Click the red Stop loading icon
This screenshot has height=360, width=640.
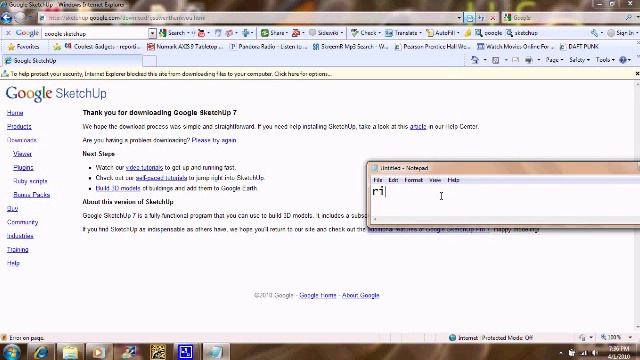click(x=493, y=18)
